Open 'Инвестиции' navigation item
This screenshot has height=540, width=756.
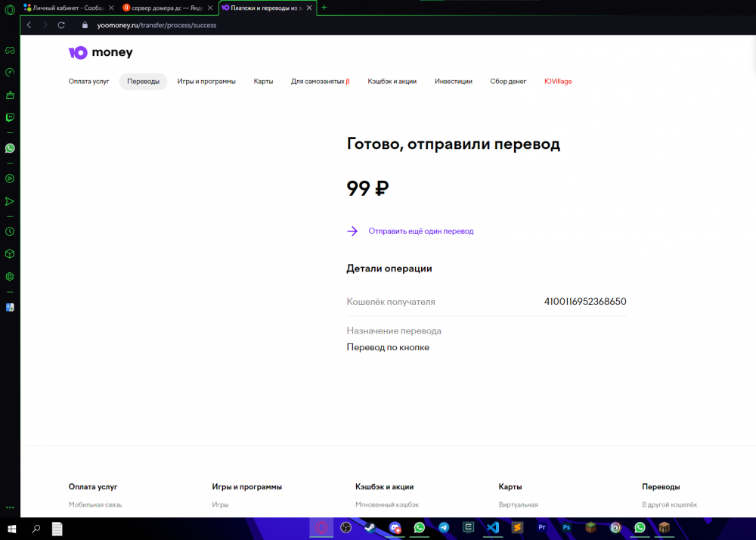point(453,82)
